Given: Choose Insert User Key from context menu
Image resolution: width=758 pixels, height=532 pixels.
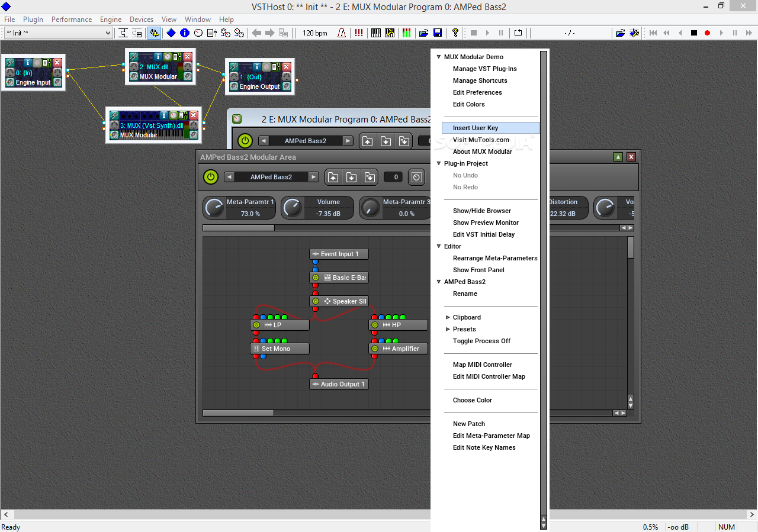Looking at the screenshot, I should point(490,128).
